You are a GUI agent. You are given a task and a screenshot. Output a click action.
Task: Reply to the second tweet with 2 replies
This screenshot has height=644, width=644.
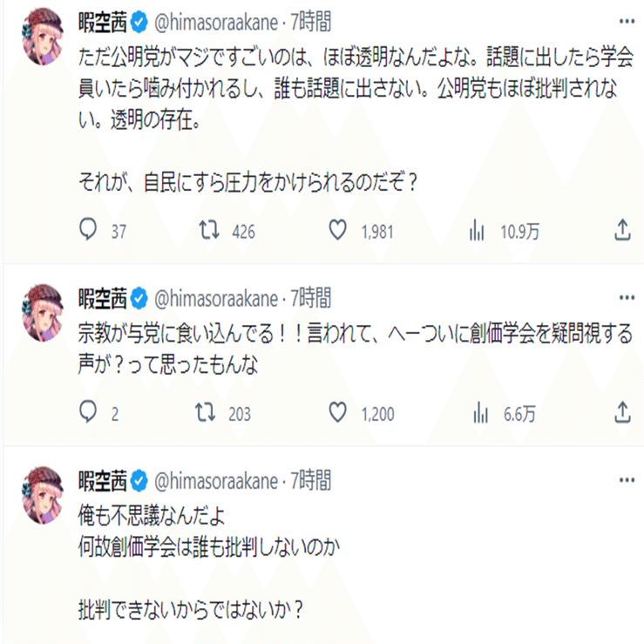pos(88,411)
